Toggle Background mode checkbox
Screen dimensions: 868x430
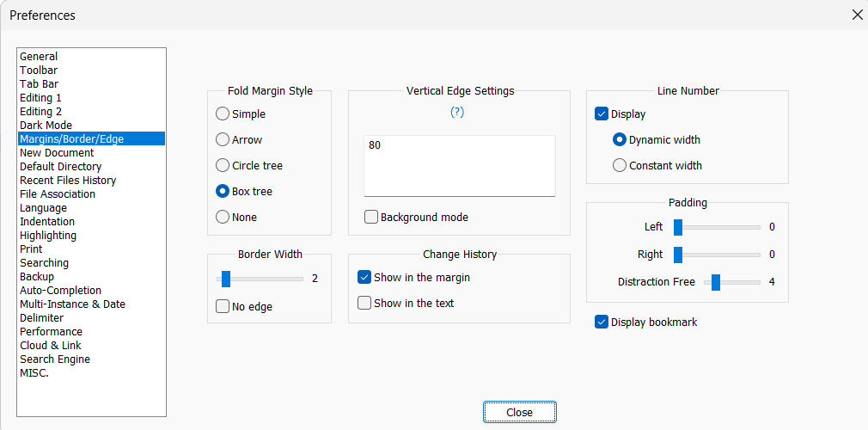tap(371, 218)
